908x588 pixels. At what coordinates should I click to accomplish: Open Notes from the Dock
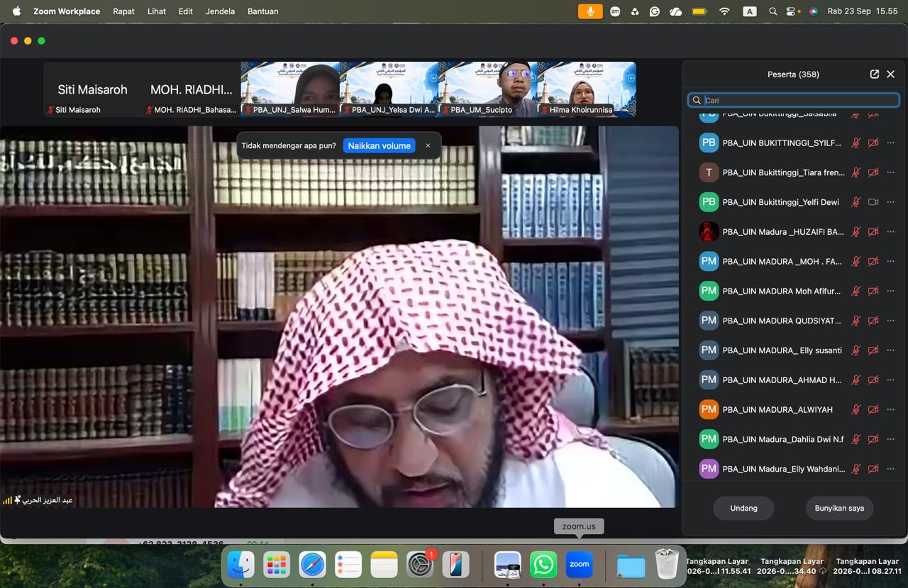[x=384, y=565]
